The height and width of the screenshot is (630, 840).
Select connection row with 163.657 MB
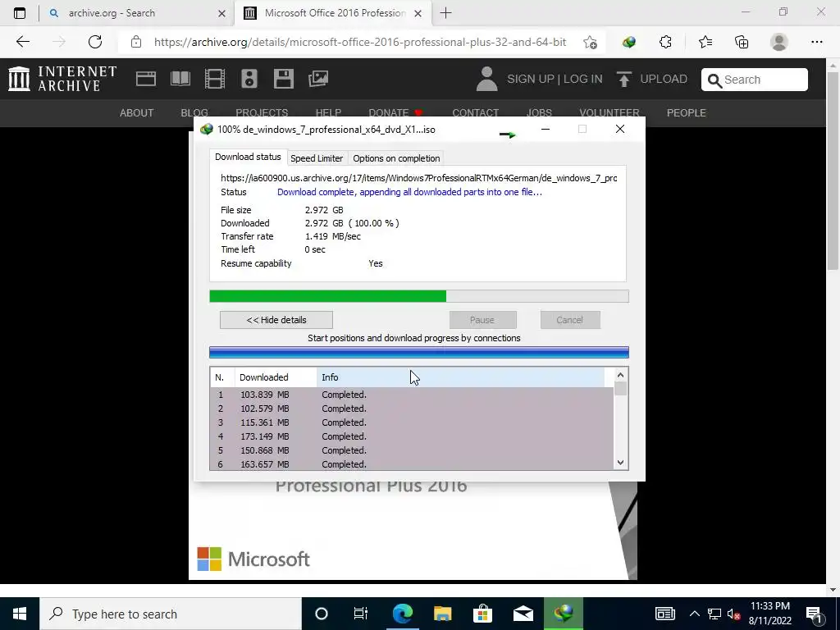pos(412,464)
